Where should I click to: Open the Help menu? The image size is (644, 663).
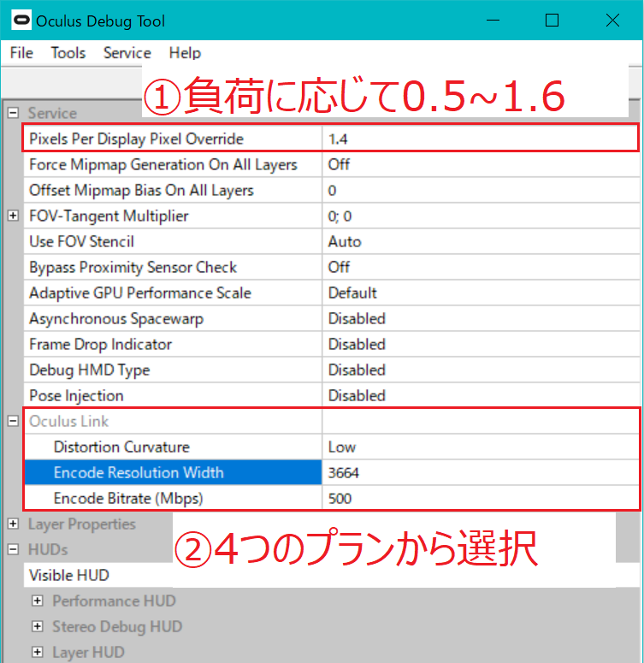coord(185,53)
